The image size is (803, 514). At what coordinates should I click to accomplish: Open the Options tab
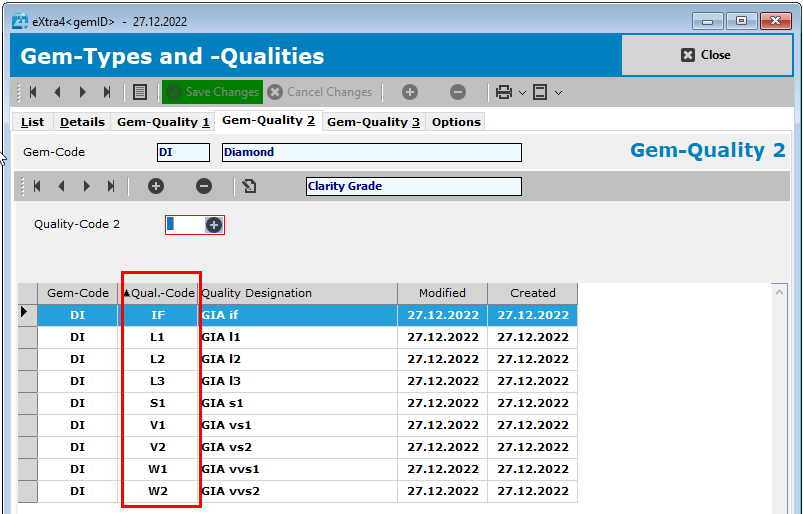point(456,122)
